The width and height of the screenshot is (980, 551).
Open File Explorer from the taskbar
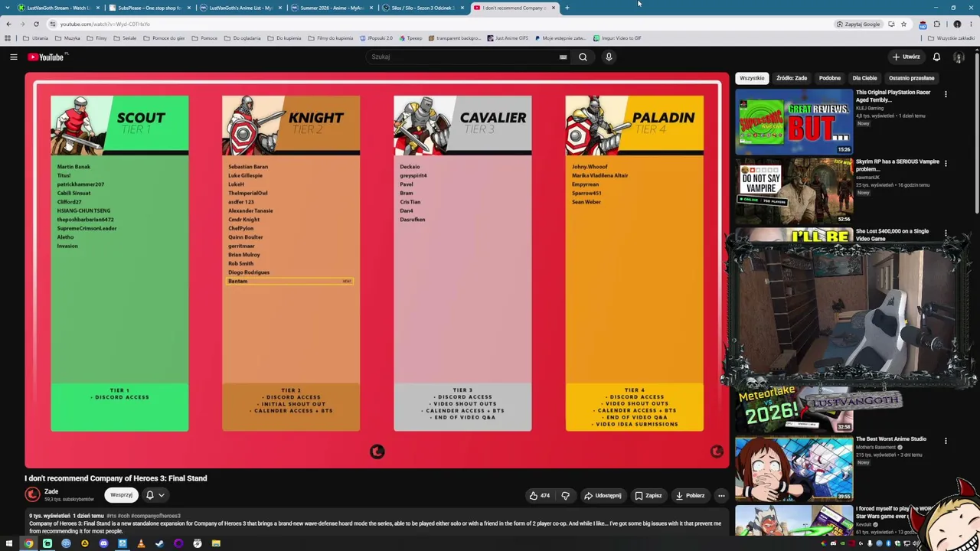click(216, 543)
